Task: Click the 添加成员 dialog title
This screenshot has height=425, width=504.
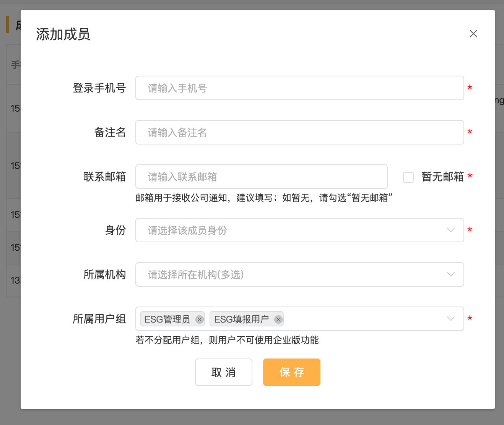Action: 63,34
